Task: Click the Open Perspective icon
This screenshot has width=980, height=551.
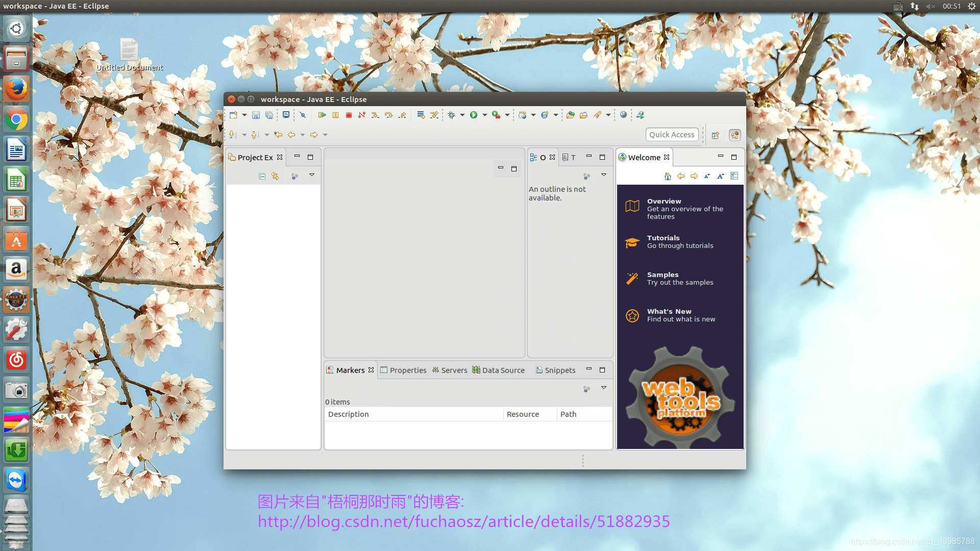Action: [715, 135]
